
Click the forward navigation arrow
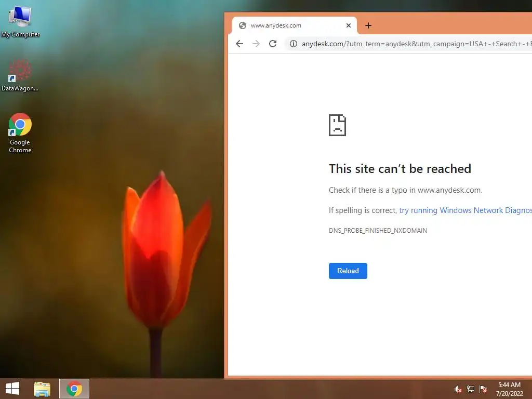pyautogui.click(x=256, y=44)
